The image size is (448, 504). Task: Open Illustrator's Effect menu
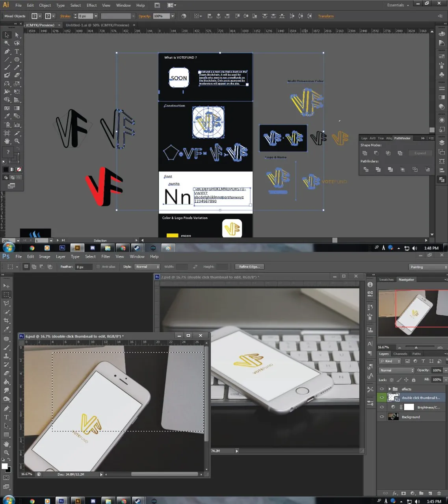coord(91,5)
